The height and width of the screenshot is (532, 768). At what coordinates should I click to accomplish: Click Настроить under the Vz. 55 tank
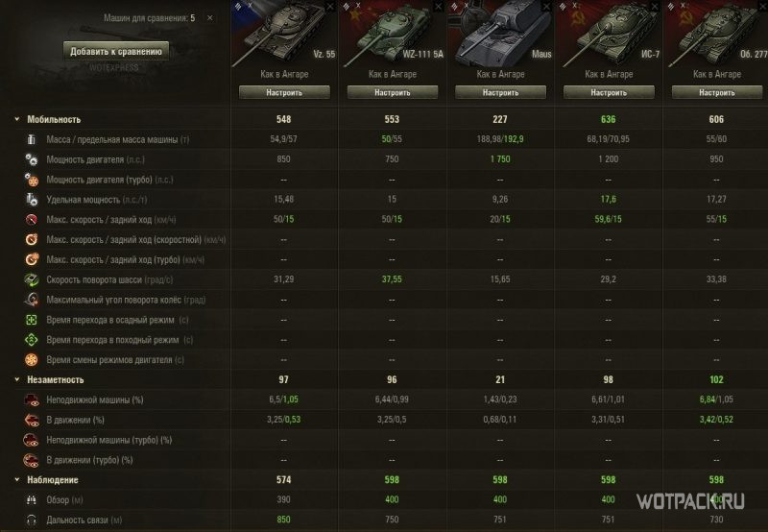point(284,92)
